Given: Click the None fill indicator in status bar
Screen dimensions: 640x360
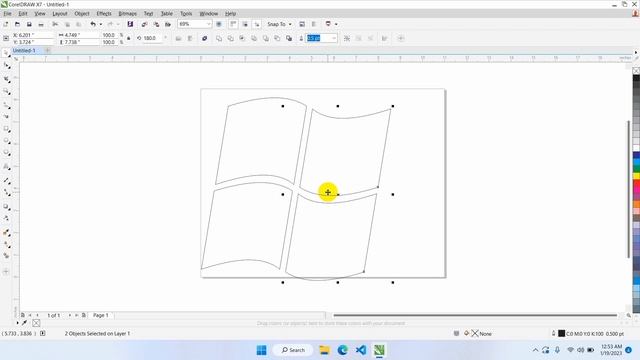Looking at the screenshot, I should [x=479, y=334].
